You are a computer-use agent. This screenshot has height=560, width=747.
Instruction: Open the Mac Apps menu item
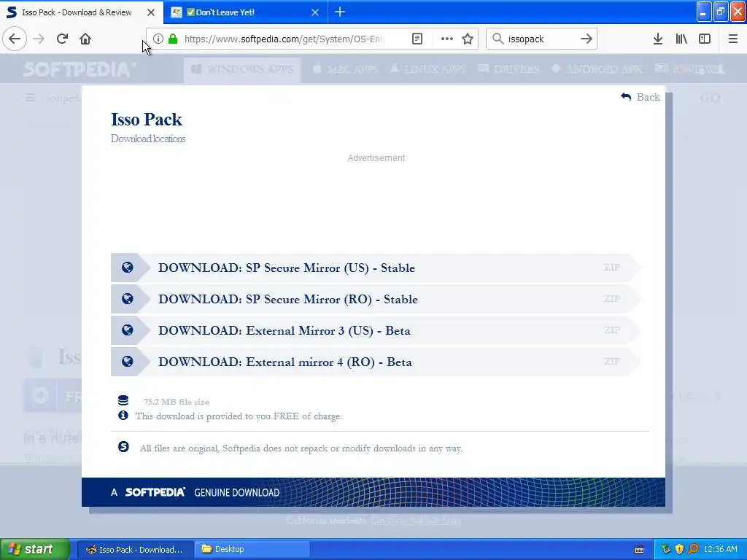pyautogui.click(x=345, y=69)
